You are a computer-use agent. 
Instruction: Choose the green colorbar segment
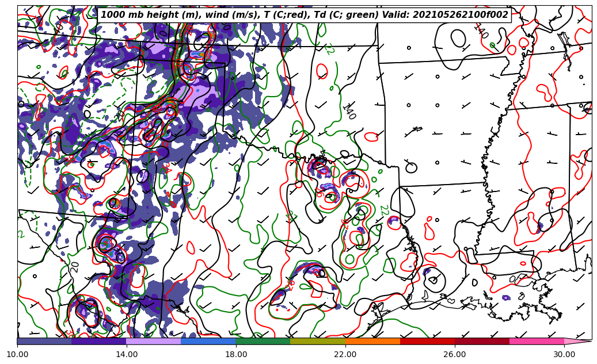point(263,341)
